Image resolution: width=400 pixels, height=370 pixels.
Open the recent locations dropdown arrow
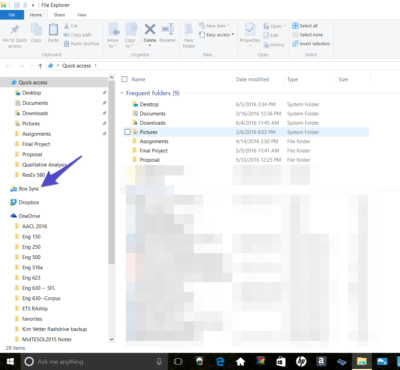pos(32,66)
